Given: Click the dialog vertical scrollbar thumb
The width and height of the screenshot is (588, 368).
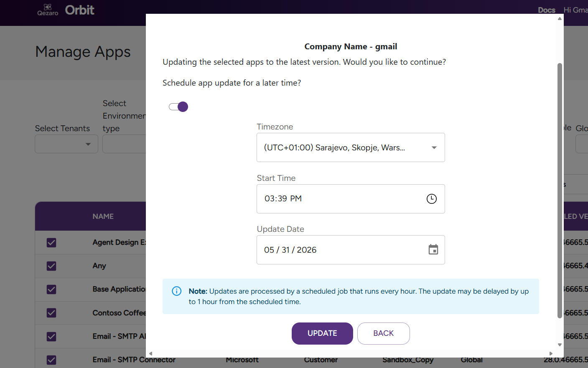Looking at the screenshot, I should [560, 190].
